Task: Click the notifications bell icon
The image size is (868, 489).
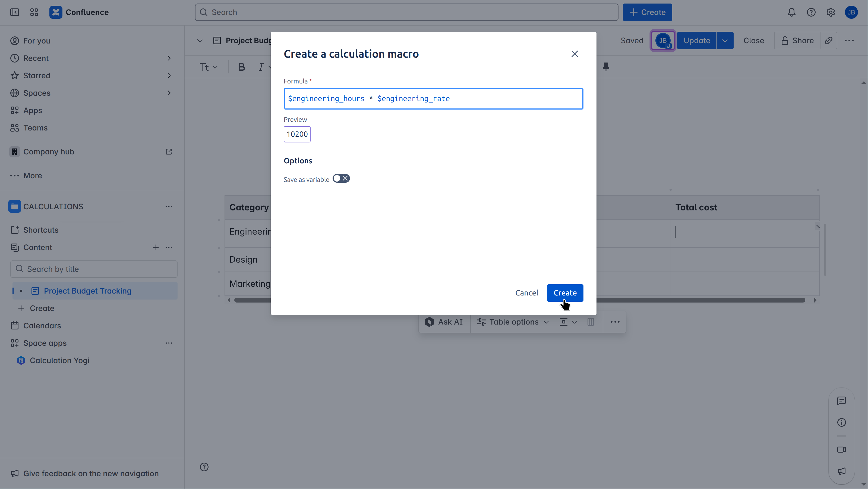Action: pos(791,12)
